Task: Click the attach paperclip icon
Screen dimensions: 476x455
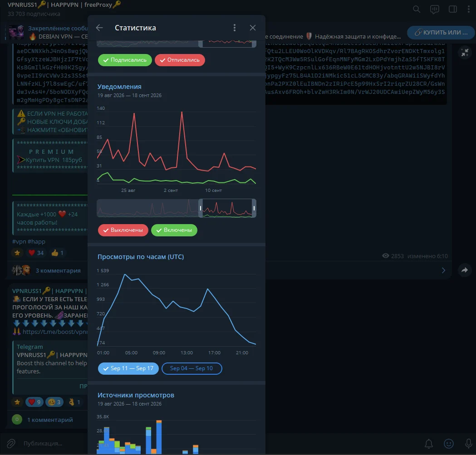Action: tap(11, 444)
